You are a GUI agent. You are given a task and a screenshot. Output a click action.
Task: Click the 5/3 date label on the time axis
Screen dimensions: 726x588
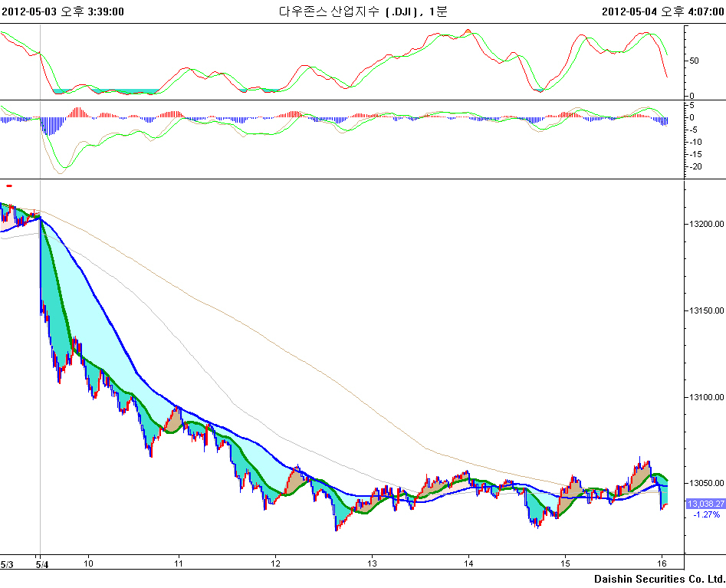coord(8,563)
